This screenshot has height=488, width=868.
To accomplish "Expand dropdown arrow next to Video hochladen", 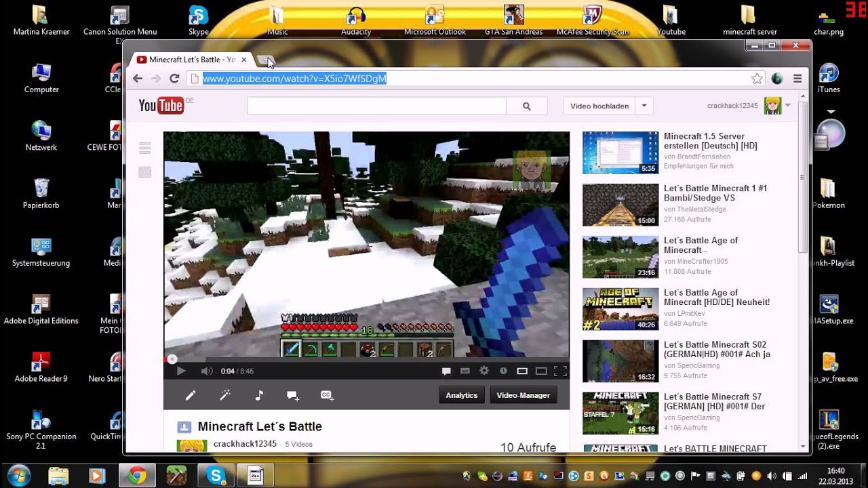I will (x=644, y=106).
